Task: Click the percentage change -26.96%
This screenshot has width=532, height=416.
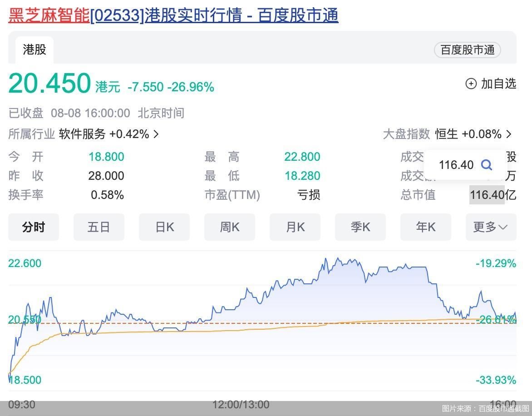Action: pos(191,87)
